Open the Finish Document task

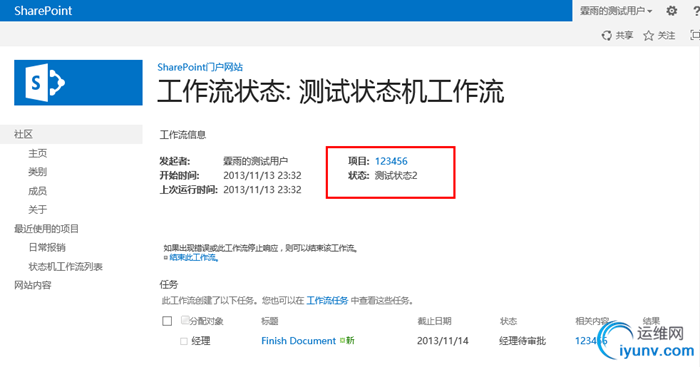298,341
